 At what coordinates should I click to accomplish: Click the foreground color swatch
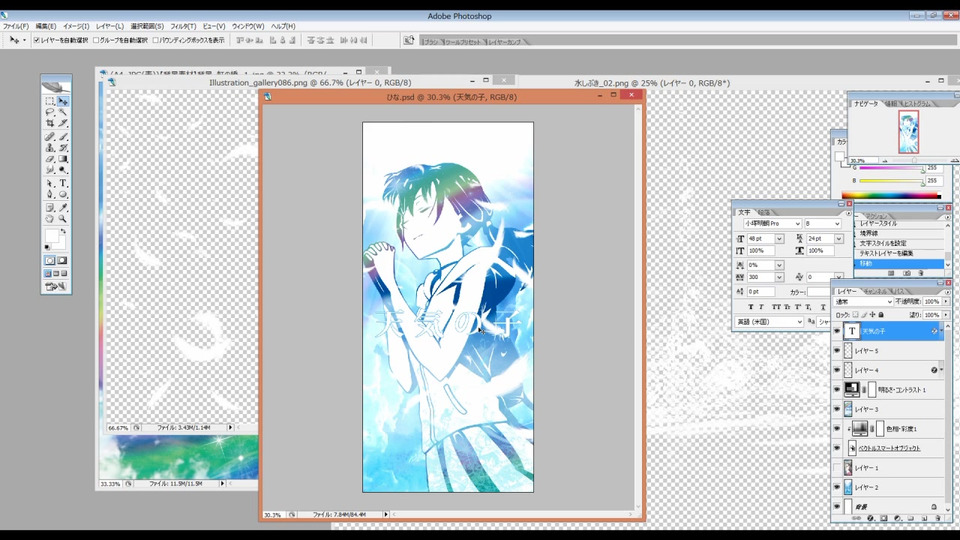(x=51, y=236)
